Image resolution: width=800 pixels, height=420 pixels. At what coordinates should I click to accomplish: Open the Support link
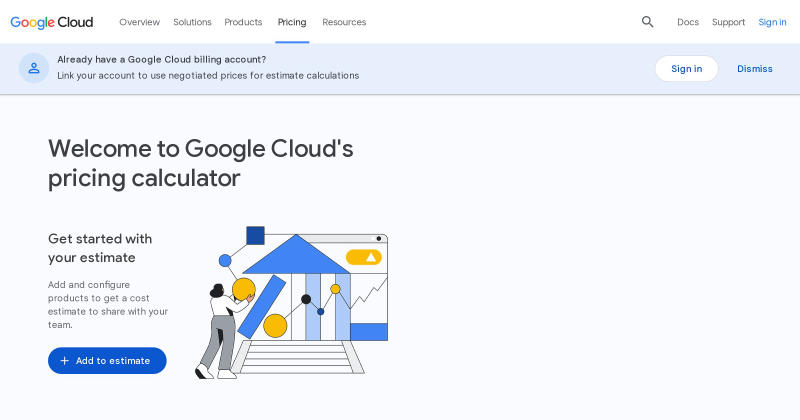point(728,22)
